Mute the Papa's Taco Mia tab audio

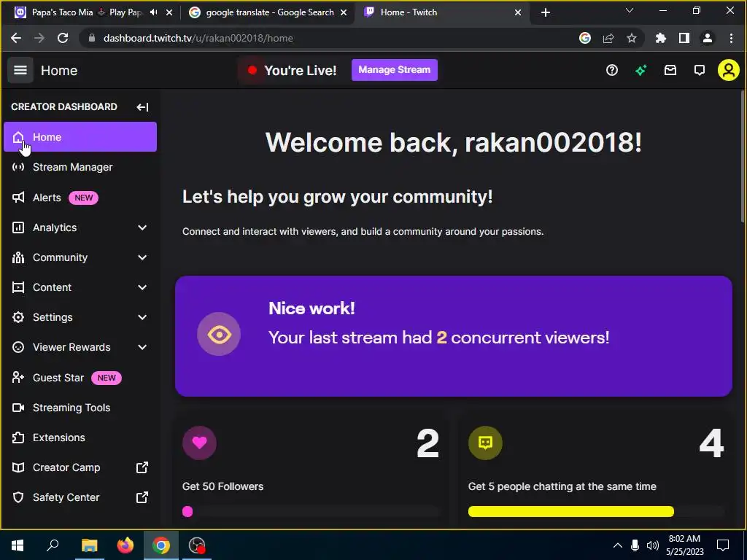(x=153, y=12)
